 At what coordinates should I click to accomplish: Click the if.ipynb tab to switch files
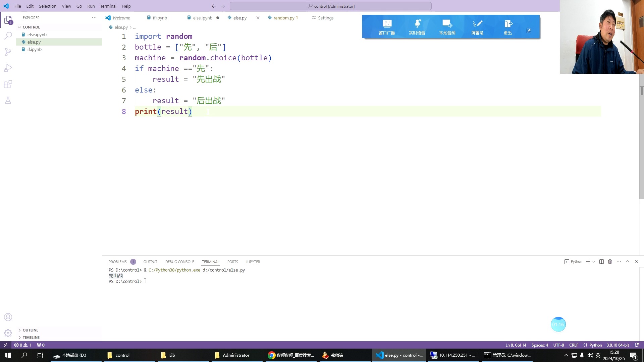coord(160,18)
